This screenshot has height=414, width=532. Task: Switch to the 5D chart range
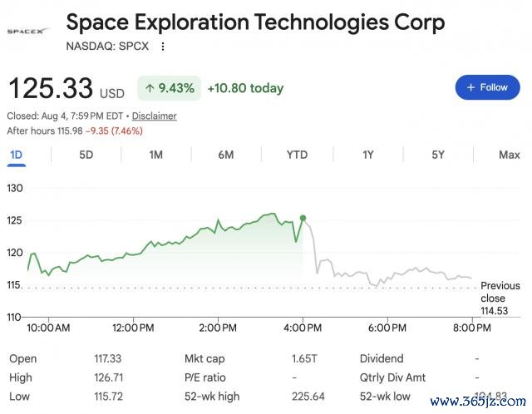tap(86, 155)
